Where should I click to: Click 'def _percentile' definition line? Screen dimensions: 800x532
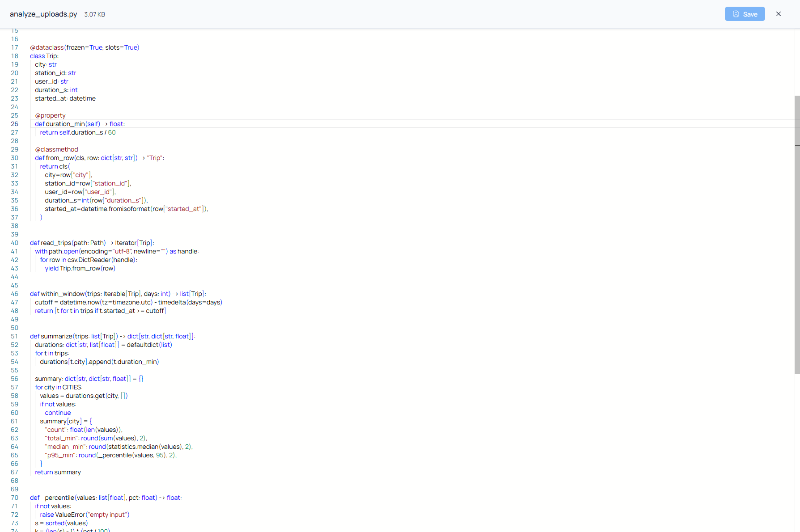tap(106, 498)
